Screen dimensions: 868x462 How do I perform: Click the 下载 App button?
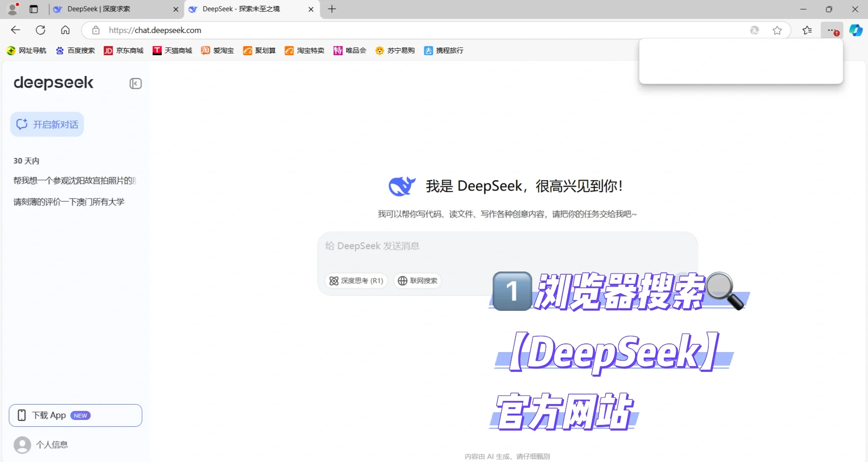[75, 415]
